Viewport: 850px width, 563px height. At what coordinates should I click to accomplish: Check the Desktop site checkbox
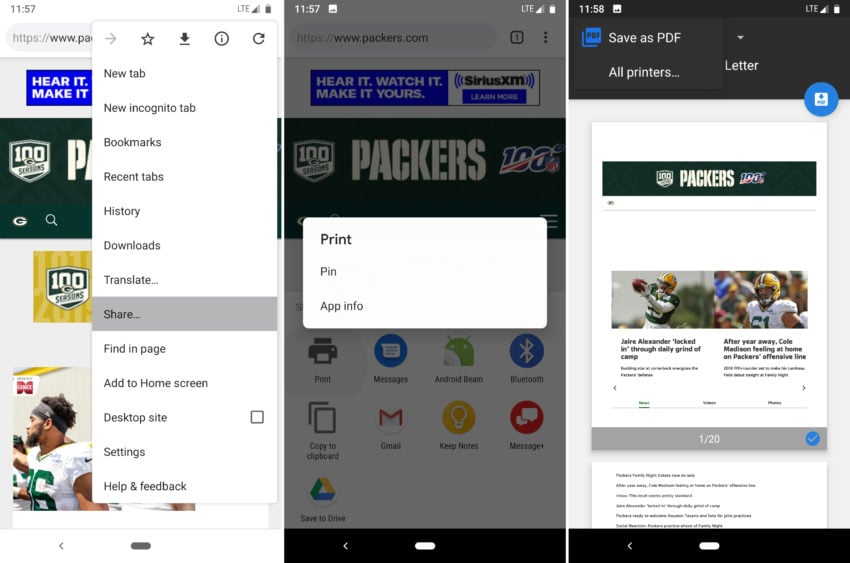point(257,417)
